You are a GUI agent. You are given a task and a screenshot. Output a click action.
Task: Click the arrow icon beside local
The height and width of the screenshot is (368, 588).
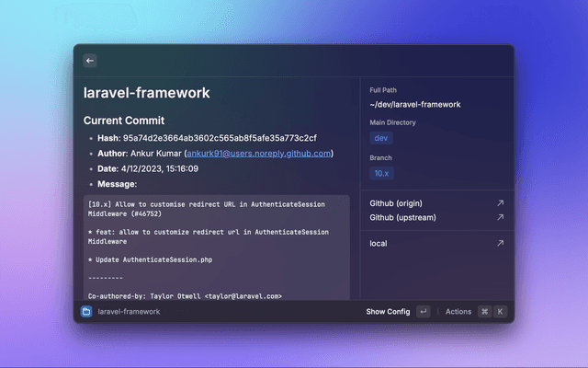tap(500, 244)
